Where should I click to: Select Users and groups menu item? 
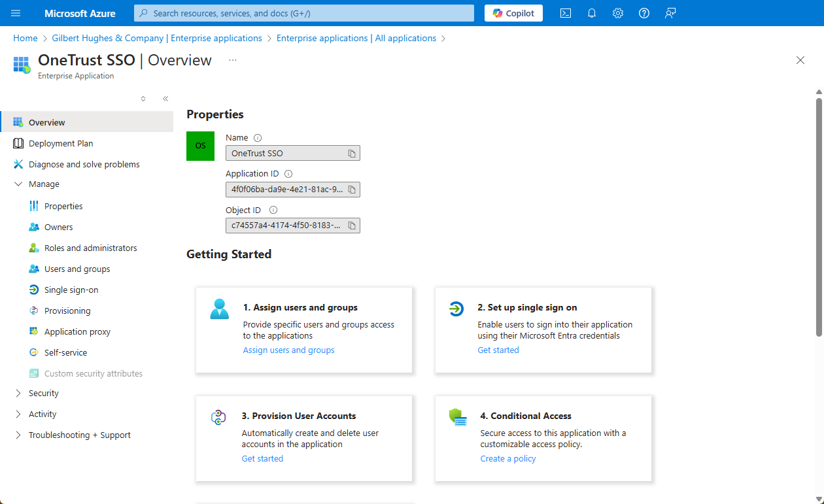[x=77, y=269]
